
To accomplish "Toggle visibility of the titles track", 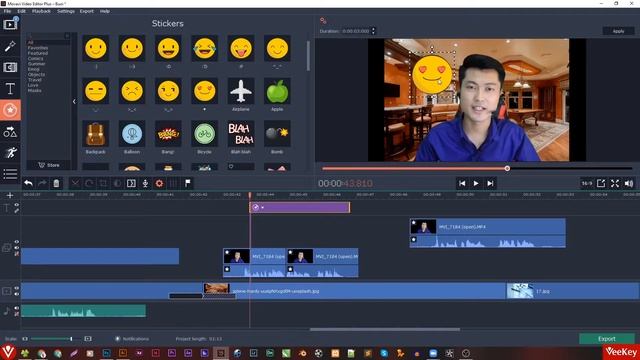I will coord(17,205).
